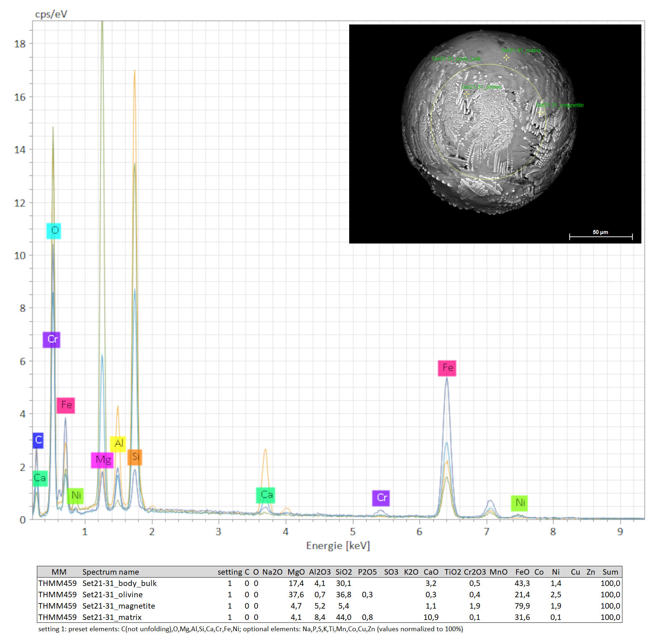Image resolution: width=656 pixels, height=644 pixels.
Task: Click the Spectrum name column header
Action: (111, 572)
